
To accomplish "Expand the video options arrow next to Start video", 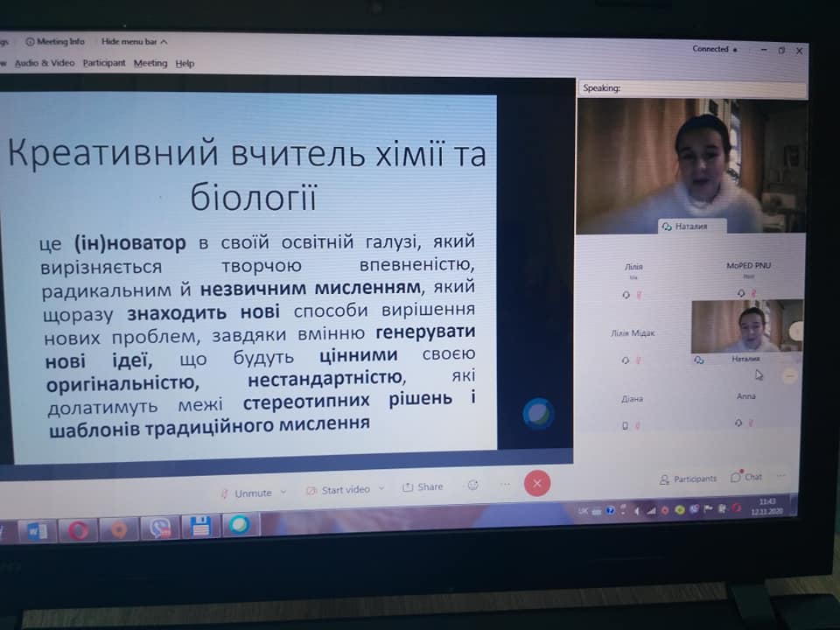I will [x=381, y=489].
